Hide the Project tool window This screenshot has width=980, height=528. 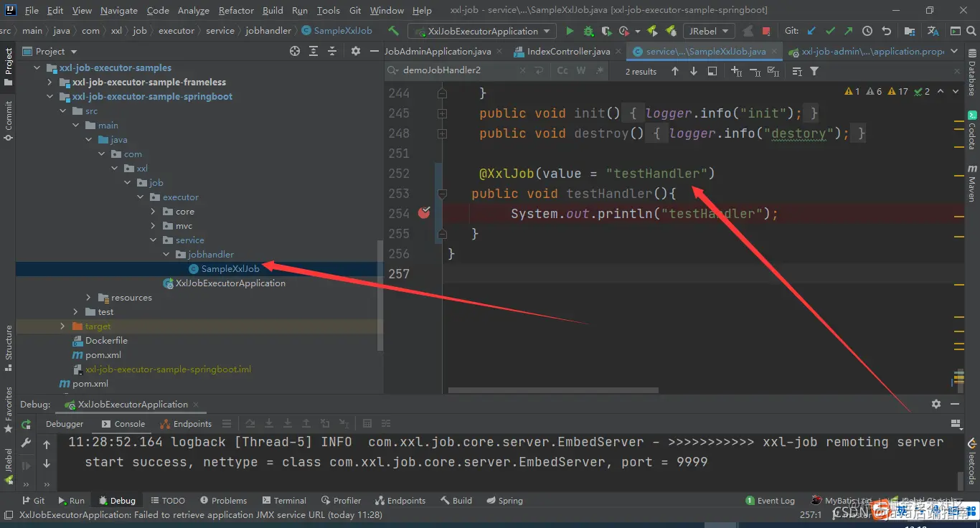point(374,51)
